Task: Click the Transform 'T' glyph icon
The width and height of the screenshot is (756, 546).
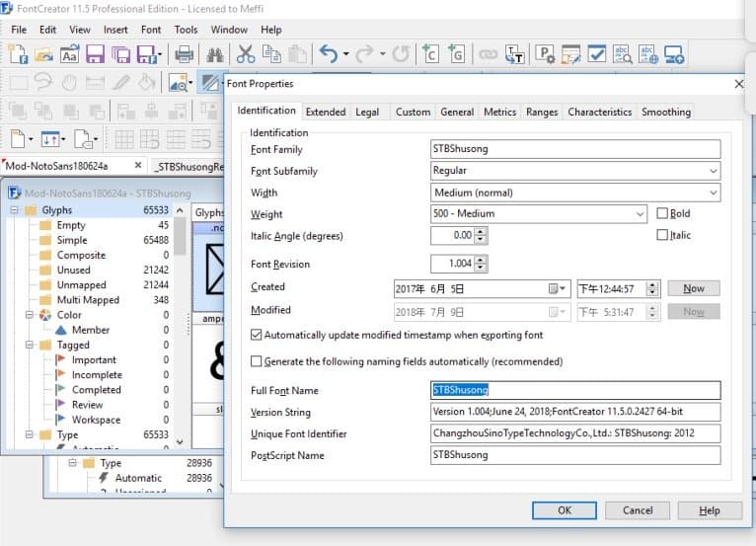Action: pyautogui.click(x=514, y=54)
